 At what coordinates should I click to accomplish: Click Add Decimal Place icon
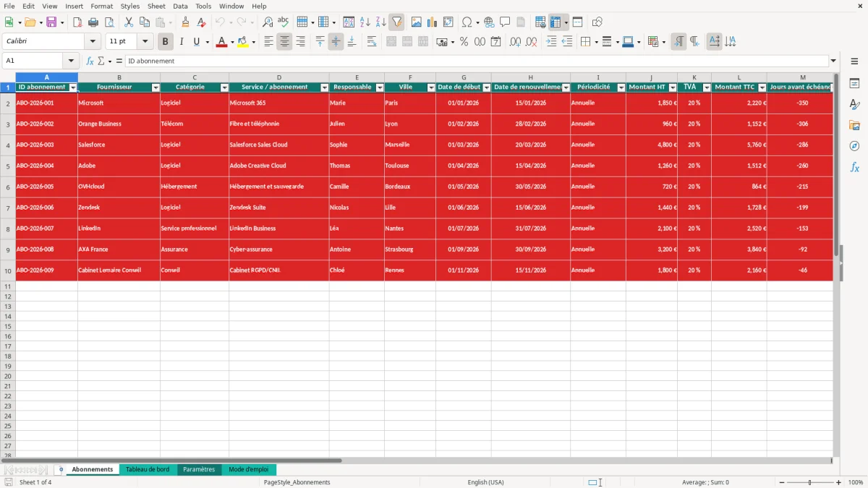[x=515, y=42]
